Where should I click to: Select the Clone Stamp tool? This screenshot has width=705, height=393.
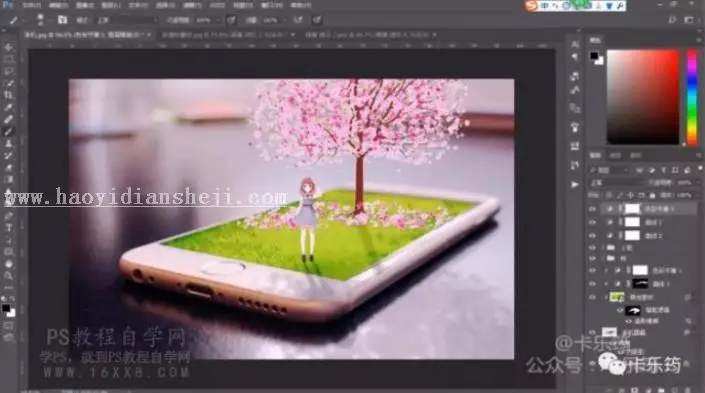[9, 144]
